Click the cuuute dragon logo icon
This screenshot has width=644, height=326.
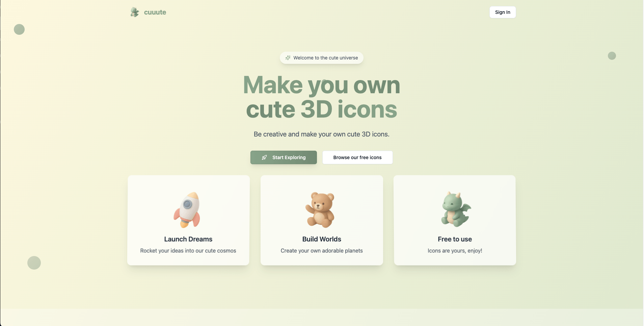(x=135, y=12)
